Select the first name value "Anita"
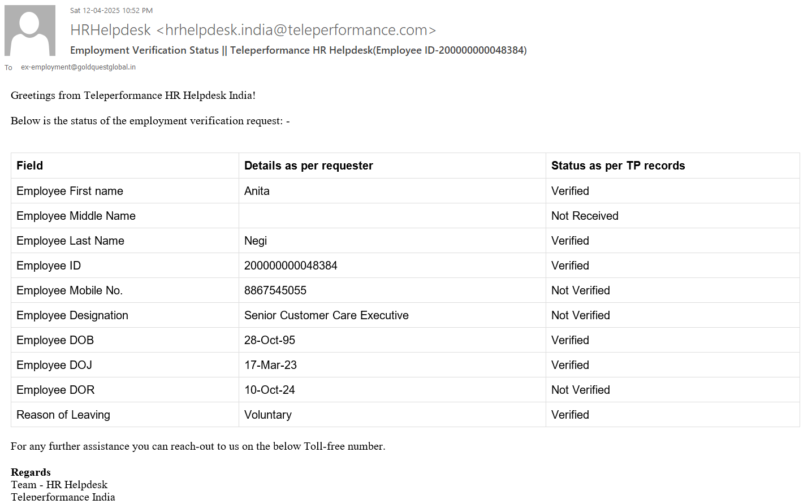This screenshot has height=504, width=812. 257,191
